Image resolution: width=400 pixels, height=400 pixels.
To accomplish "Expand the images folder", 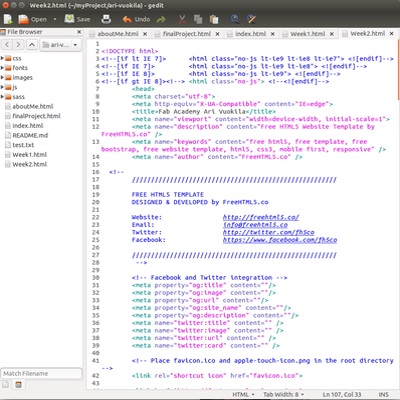I will (x=2, y=78).
